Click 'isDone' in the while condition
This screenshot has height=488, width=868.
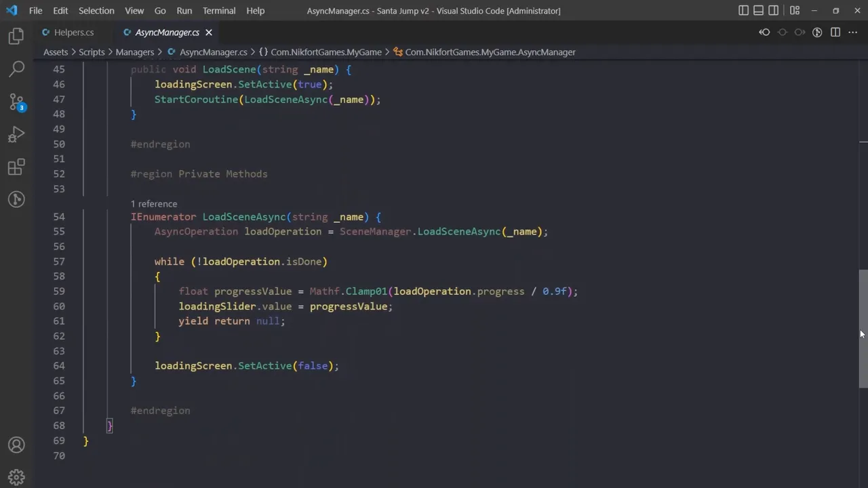pyautogui.click(x=304, y=262)
